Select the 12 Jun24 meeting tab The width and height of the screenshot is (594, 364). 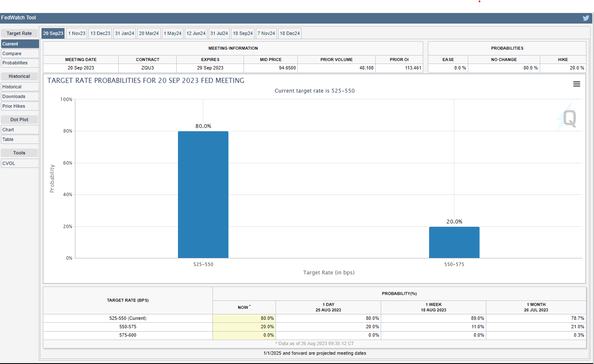click(196, 33)
